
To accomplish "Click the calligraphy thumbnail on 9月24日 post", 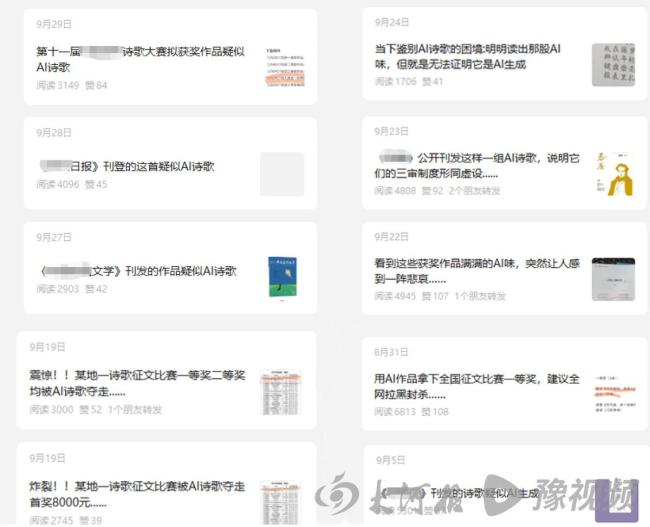I will click(612, 65).
